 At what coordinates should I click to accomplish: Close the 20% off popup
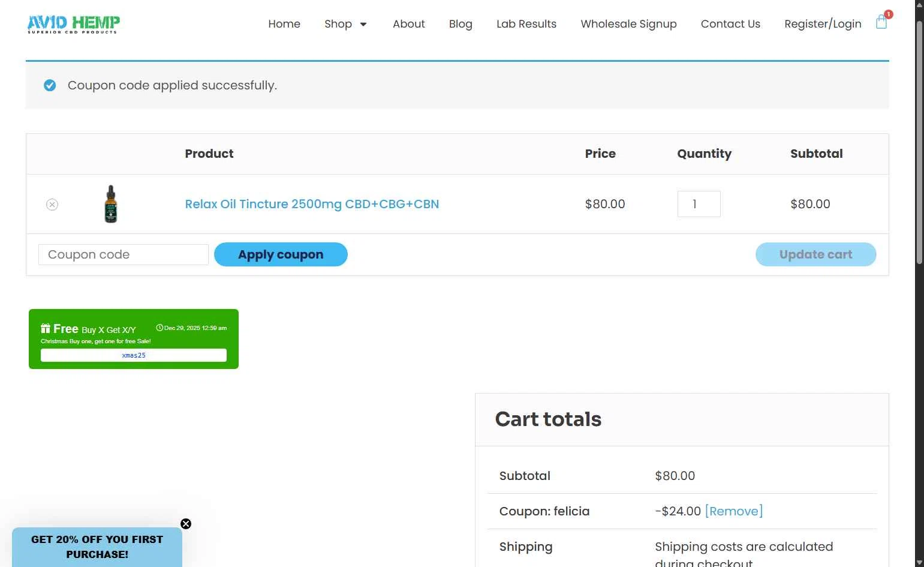(x=186, y=524)
